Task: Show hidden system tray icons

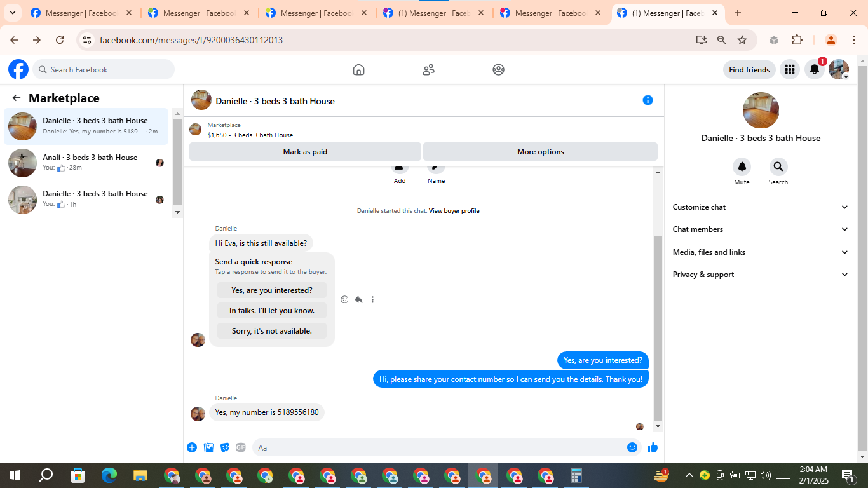Action: click(689, 475)
